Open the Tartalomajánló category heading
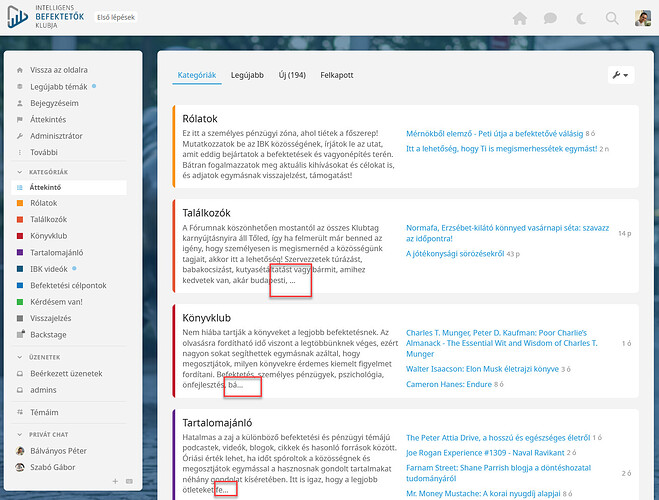 [x=217, y=423]
